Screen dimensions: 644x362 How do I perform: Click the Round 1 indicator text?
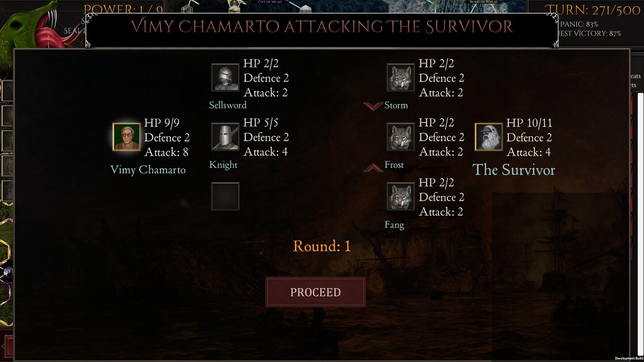[x=322, y=246]
